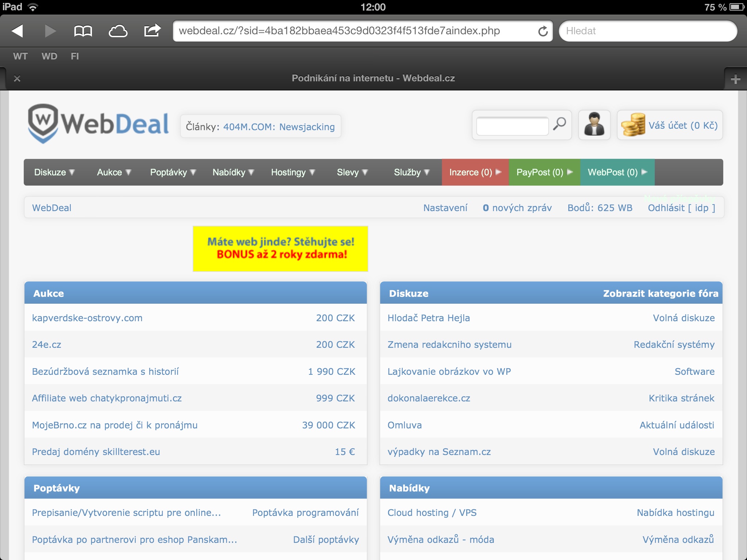Open discussion dokonalaerekce.cz
747x560 pixels.
[429, 398]
